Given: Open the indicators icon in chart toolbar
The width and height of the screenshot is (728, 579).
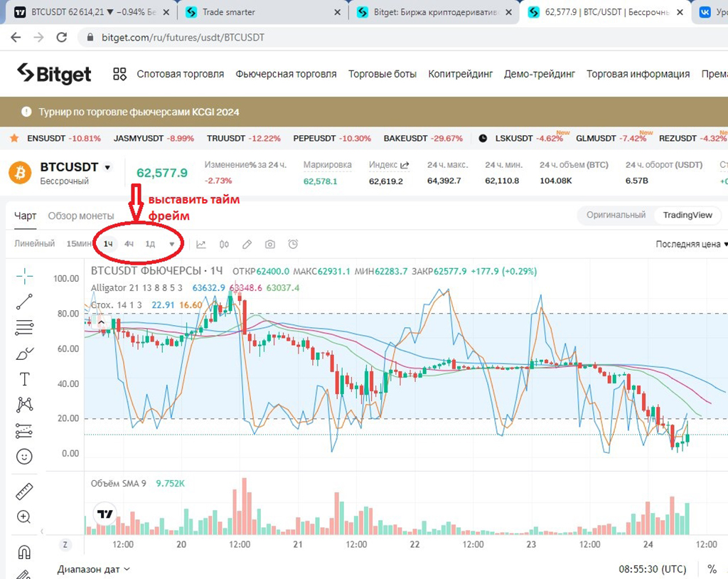Looking at the screenshot, I should 201,244.
